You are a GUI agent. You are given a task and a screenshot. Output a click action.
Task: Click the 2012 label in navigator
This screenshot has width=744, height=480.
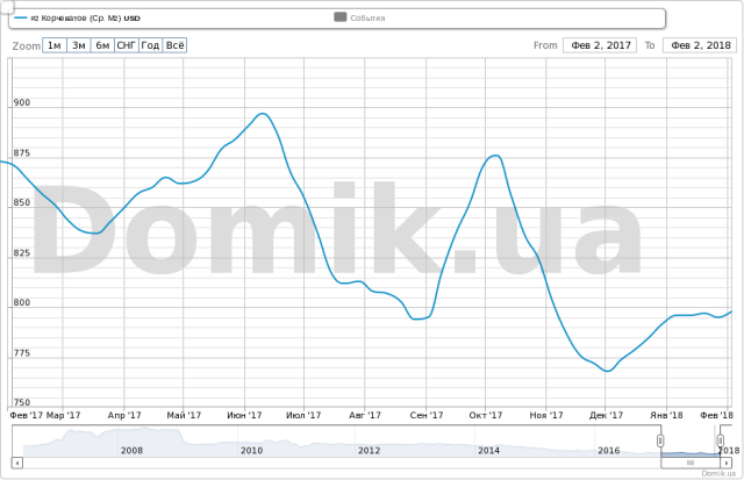[x=369, y=450]
